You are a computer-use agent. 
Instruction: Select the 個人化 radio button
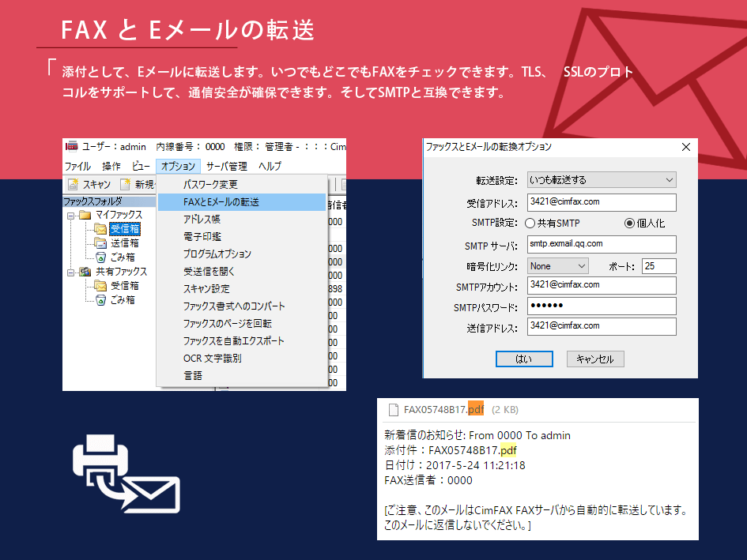click(629, 224)
